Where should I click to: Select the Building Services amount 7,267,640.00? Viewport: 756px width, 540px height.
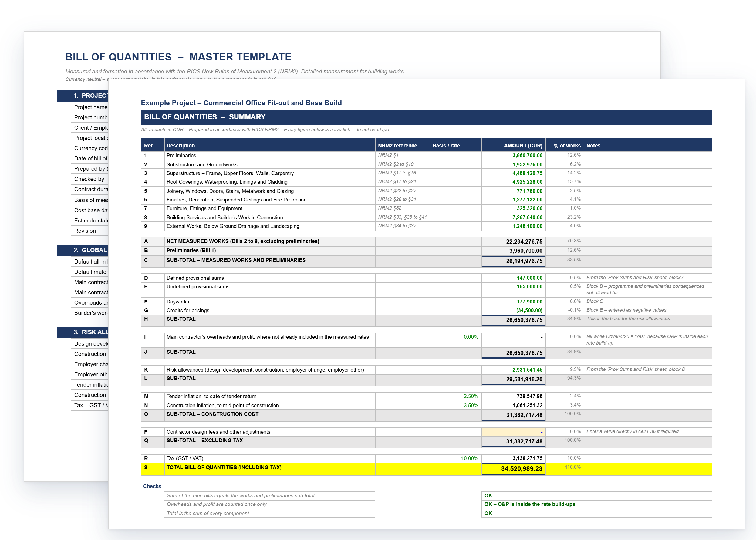513,217
